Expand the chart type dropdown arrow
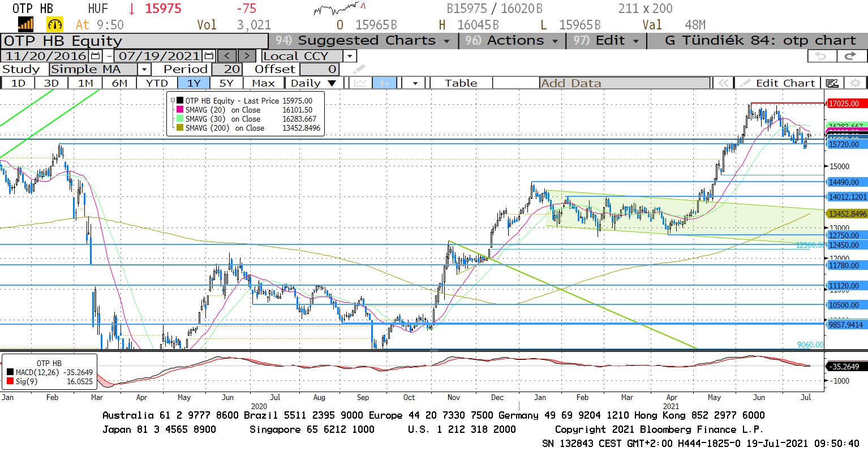868x460 pixels. [x=415, y=83]
